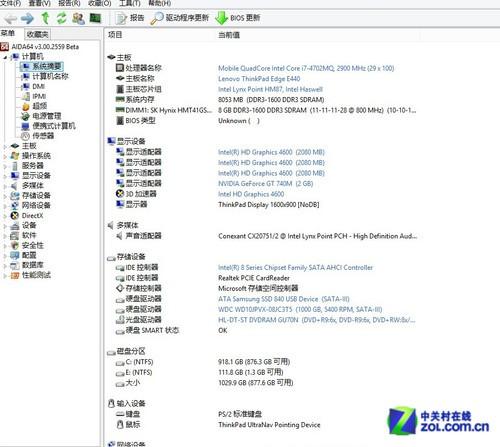500x447 pixels.
Task: Open the Core i7-4702MQ processor link
Action: 306,68
